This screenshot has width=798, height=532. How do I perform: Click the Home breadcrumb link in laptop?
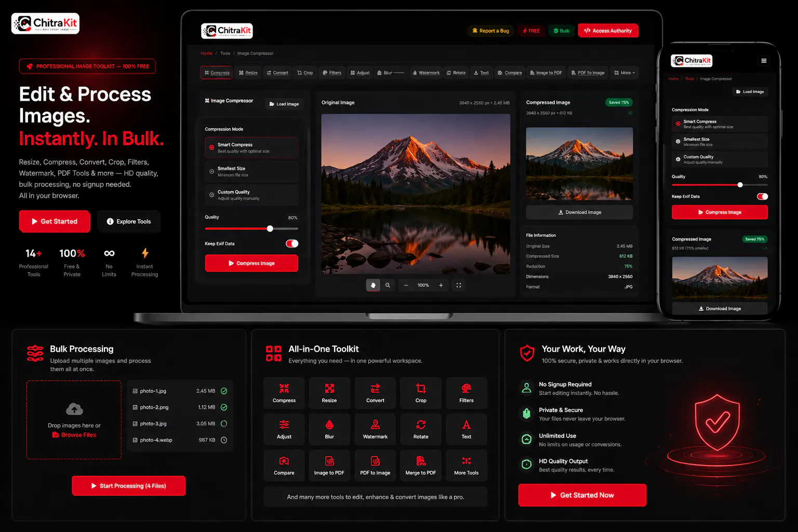click(x=206, y=54)
